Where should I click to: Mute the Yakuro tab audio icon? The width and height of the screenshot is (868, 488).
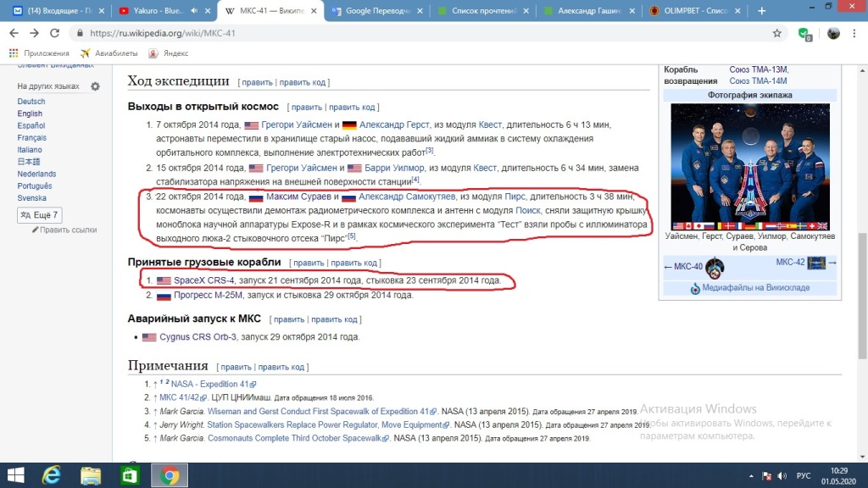pyautogui.click(x=194, y=10)
